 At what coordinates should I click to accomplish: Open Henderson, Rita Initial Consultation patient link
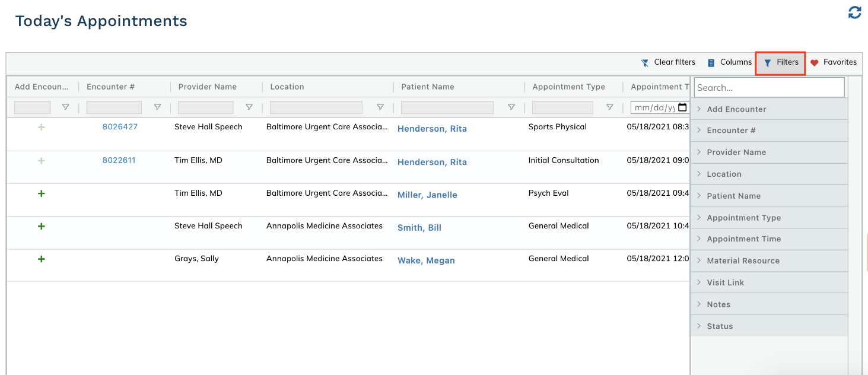432,162
